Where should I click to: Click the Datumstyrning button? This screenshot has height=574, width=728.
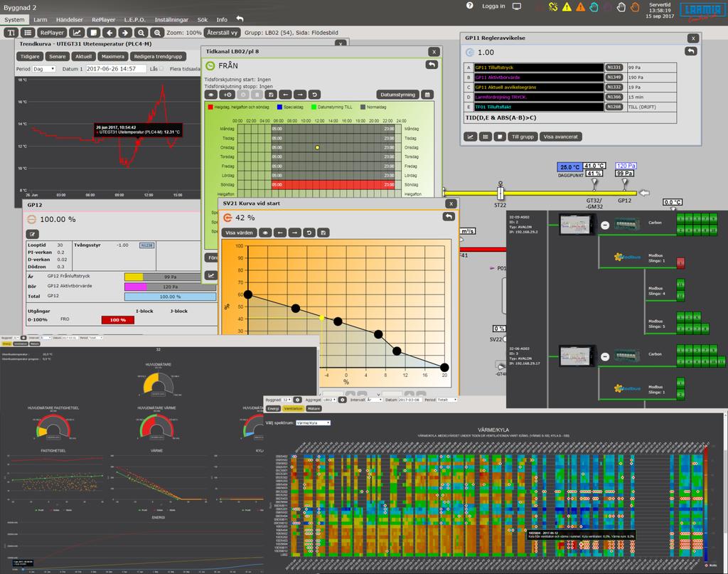point(398,95)
